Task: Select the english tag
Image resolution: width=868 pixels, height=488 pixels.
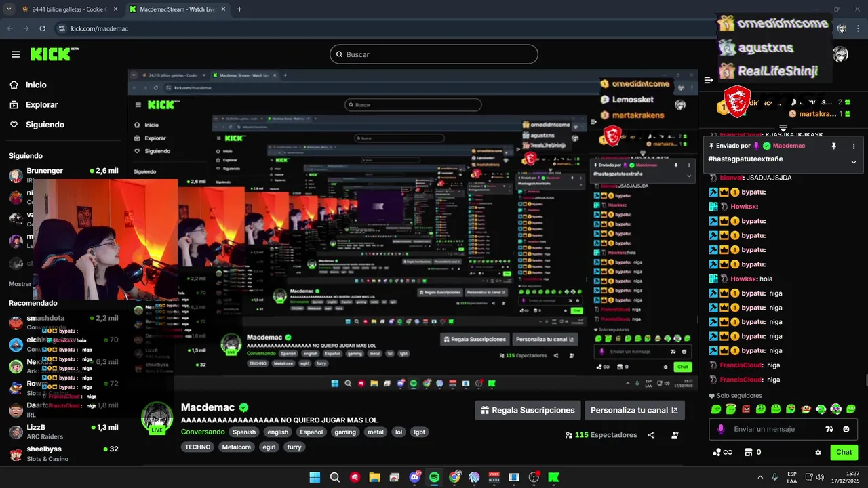Action: click(278, 432)
